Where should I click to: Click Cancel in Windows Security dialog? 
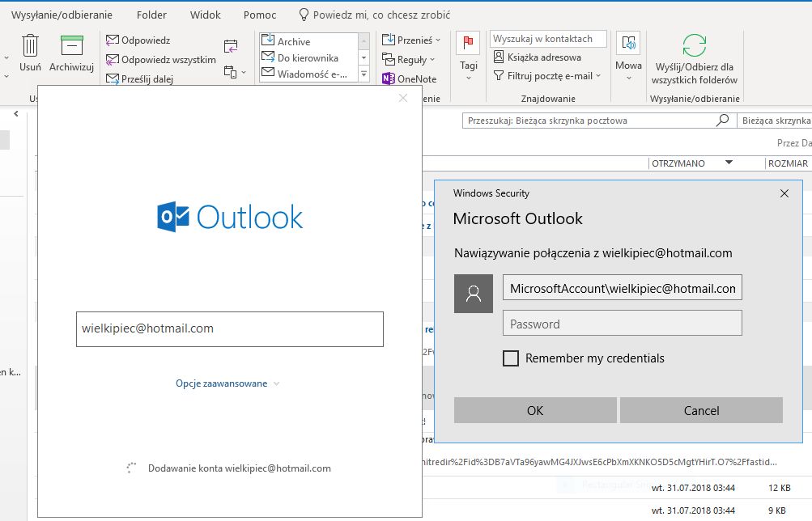pos(701,410)
